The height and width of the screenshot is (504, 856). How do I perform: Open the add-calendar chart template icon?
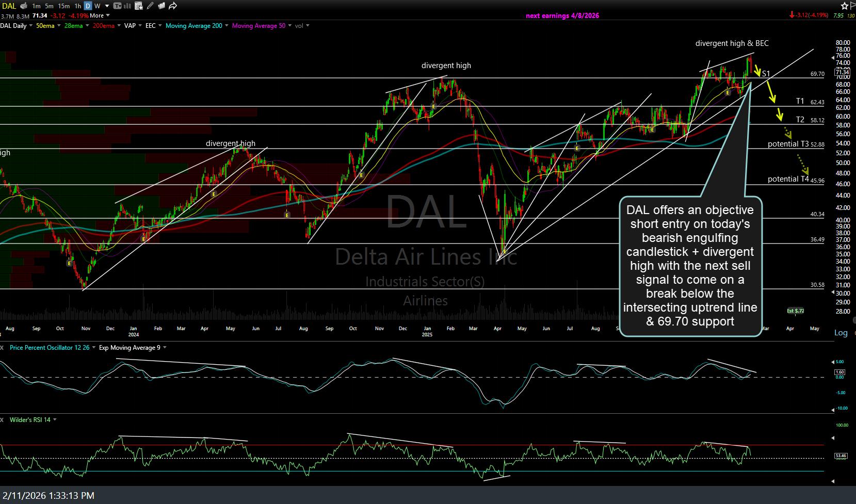point(139,6)
